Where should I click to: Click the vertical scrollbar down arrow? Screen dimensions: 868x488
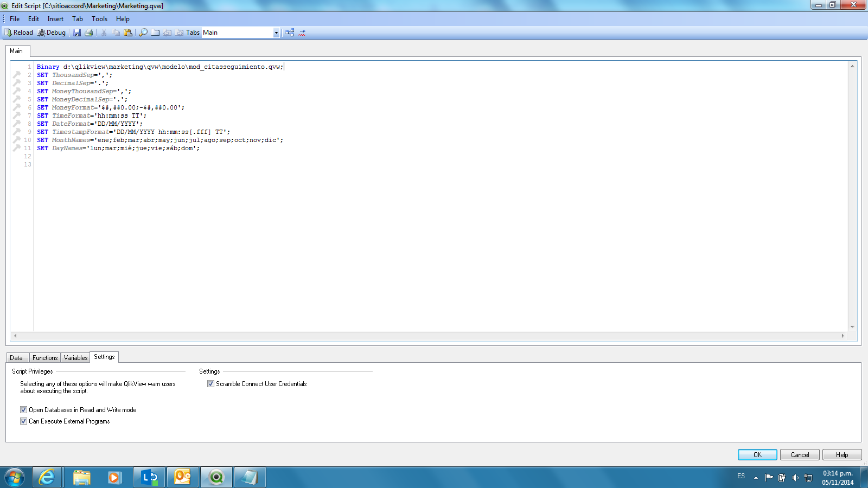(852, 326)
